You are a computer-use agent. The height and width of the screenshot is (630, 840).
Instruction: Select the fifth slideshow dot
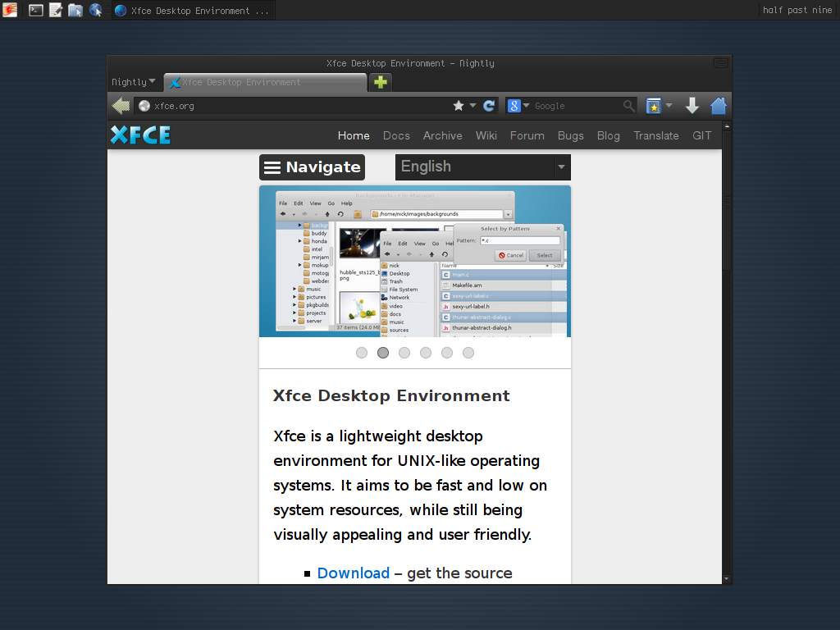447,353
